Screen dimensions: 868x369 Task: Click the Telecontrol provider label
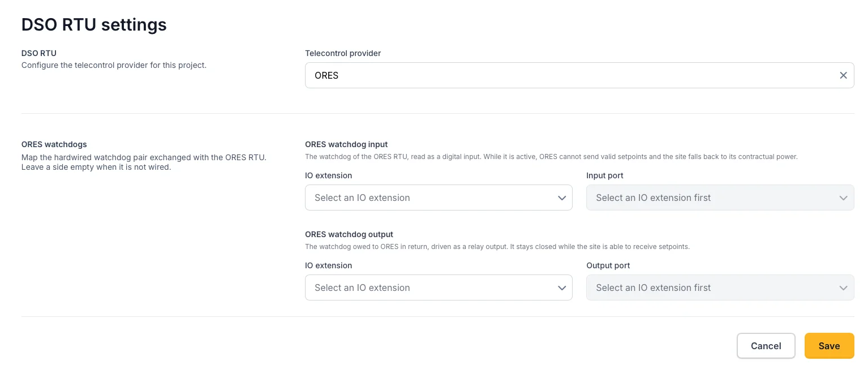[x=343, y=53]
